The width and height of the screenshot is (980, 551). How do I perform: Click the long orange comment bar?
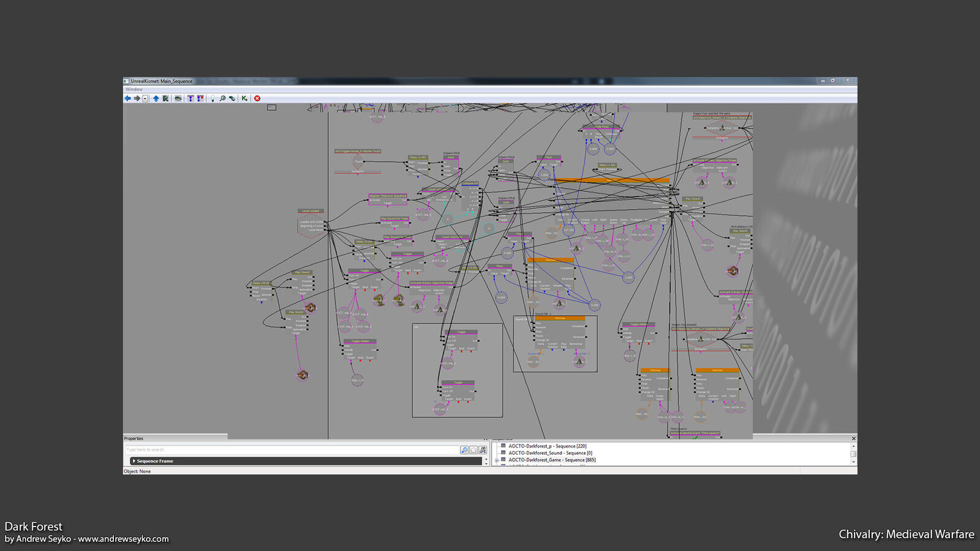612,180
